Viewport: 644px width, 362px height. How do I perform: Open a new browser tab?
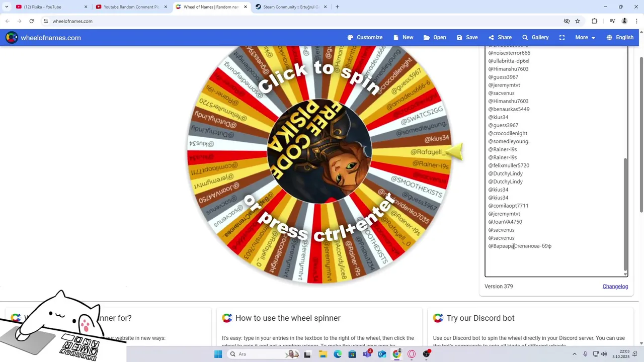pyautogui.click(x=337, y=7)
